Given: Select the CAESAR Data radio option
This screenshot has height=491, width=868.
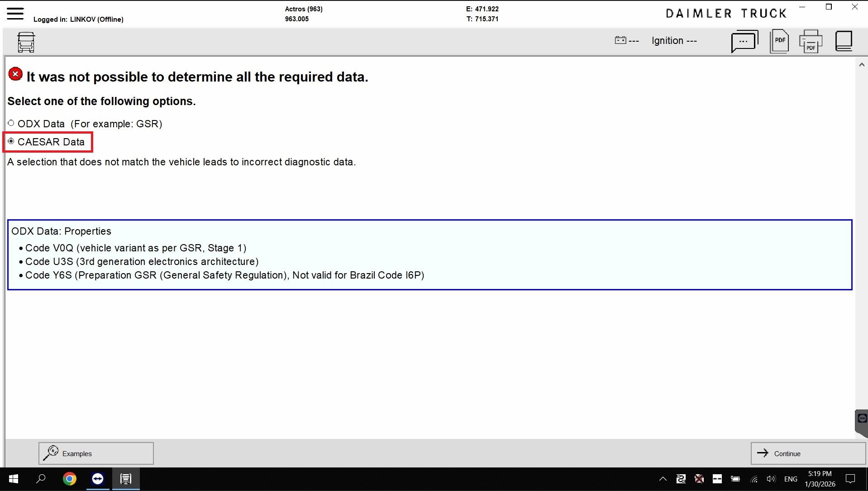Looking at the screenshot, I should point(11,141).
